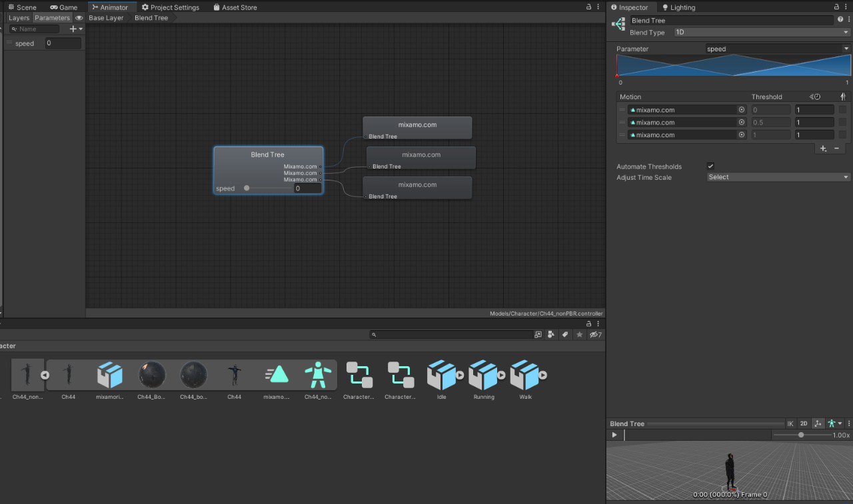
Task: Click the add parameter plus icon
Action: point(76,29)
